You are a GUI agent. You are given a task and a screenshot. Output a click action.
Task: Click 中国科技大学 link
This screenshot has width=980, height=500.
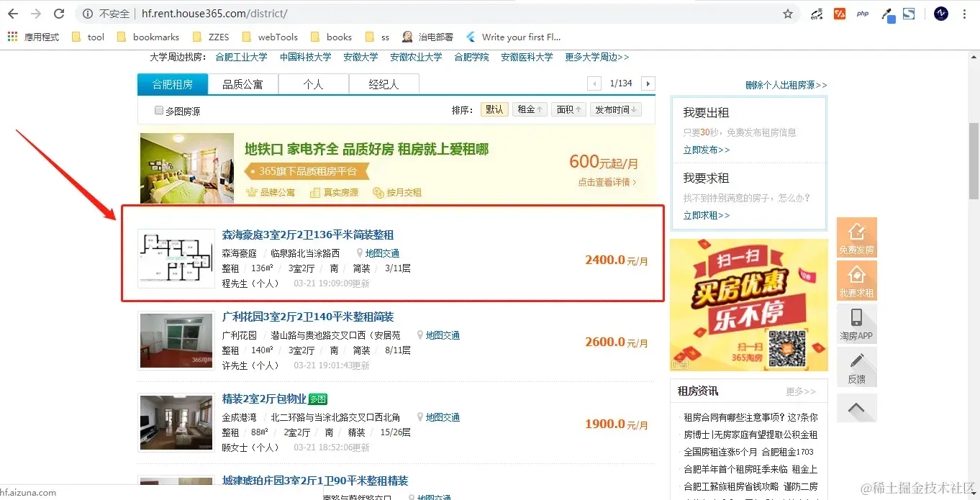[x=306, y=57]
